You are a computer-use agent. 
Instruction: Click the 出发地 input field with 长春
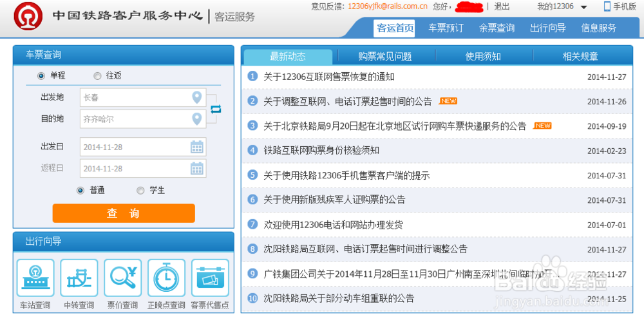[143, 98]
